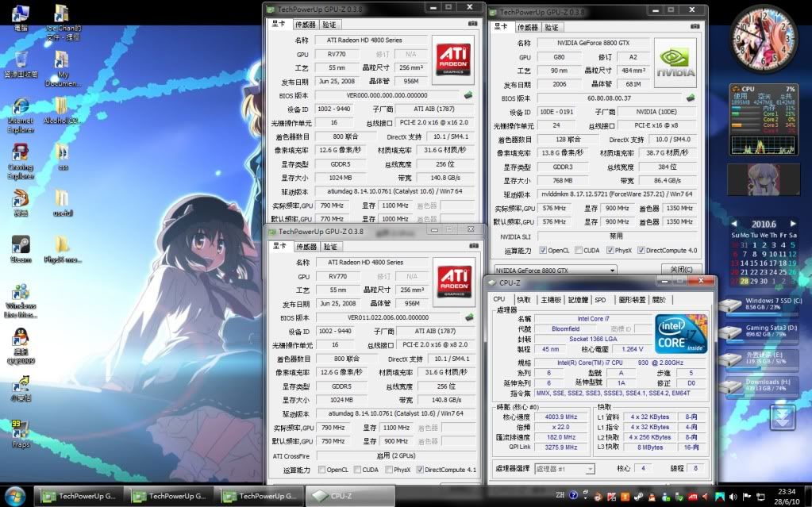
Task: Click the BIOS save chip icon in NVIDIA GPU-Z
Action: coord(691,98)
